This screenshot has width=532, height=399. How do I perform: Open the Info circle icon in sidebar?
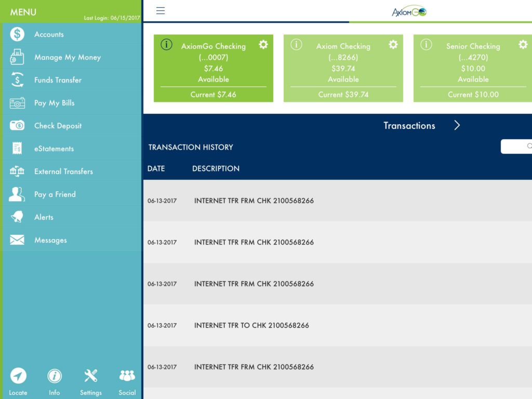click(x=54, y=376)
